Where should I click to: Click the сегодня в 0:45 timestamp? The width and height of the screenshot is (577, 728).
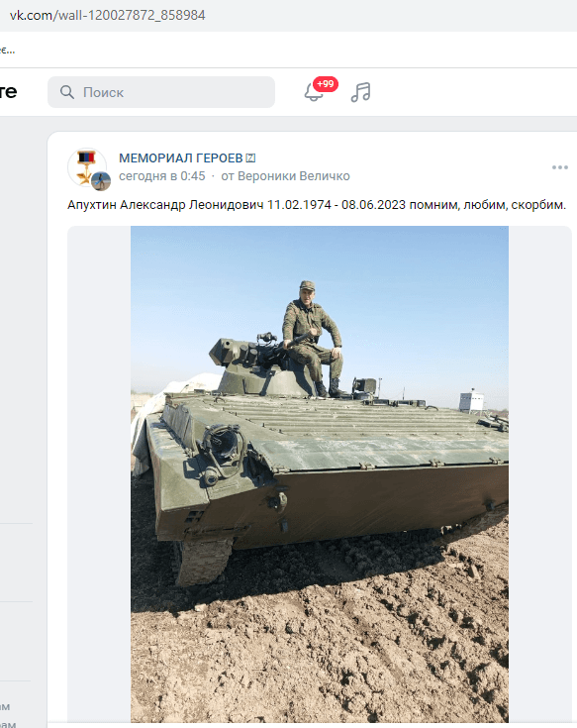(x=162, y=176)
